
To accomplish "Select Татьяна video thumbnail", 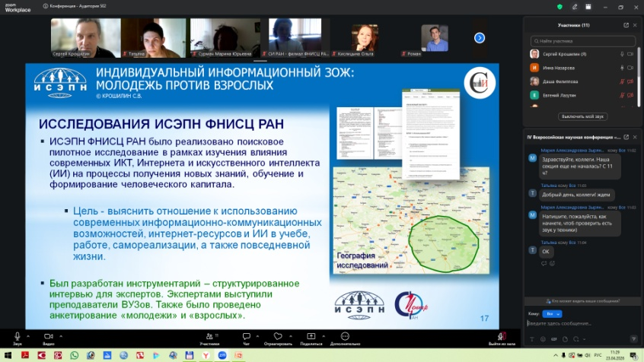I will [x=154, y=38].
